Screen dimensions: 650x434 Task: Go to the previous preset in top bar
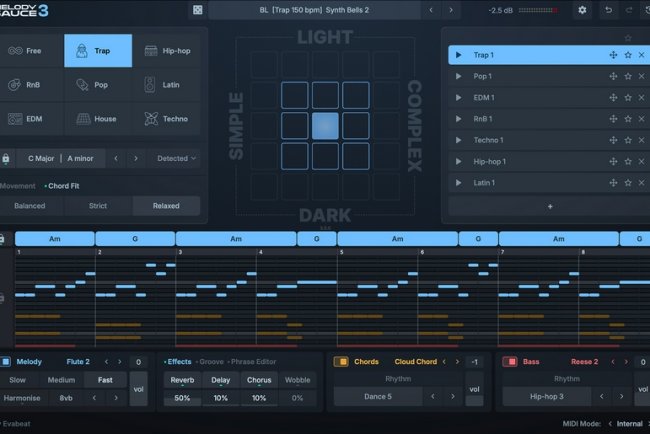(x=431, y=10)
